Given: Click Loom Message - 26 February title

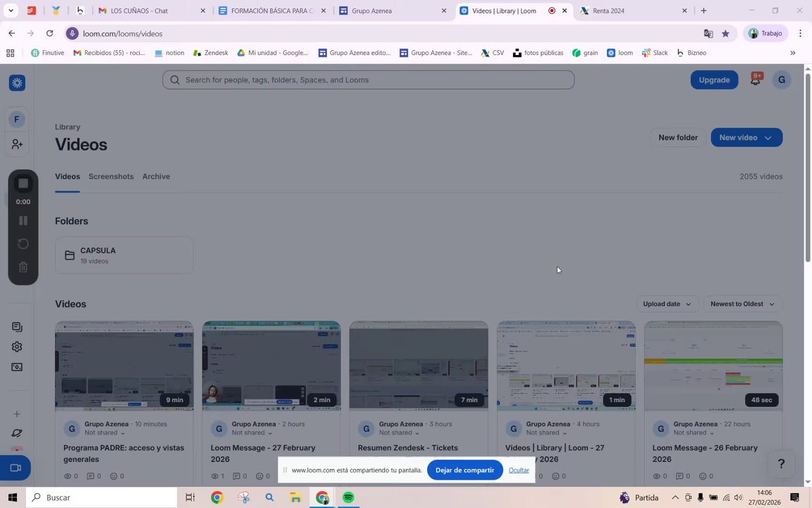Looking at the screenshot, I should tap(705, 453).
